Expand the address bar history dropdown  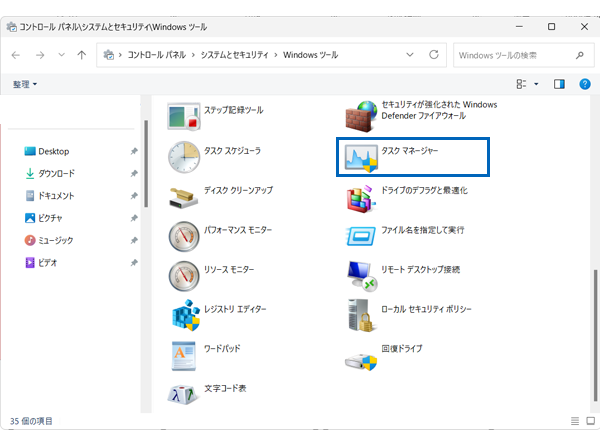(x=410, y=55)
